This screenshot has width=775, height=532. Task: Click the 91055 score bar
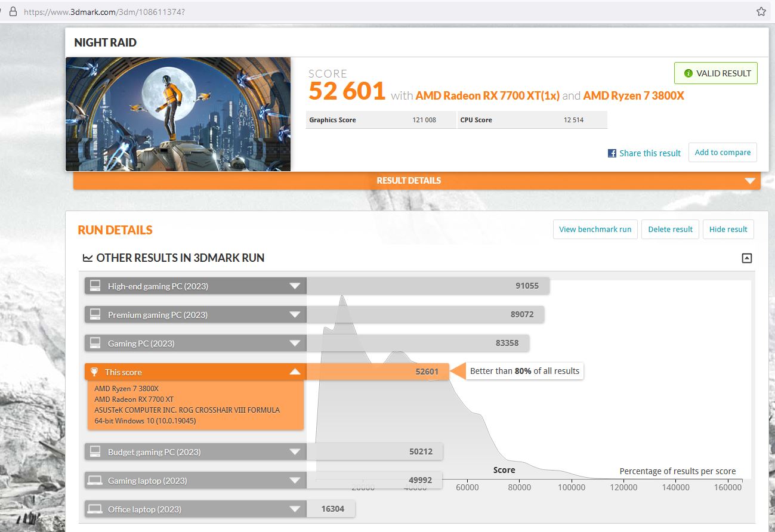coord(428,286)
